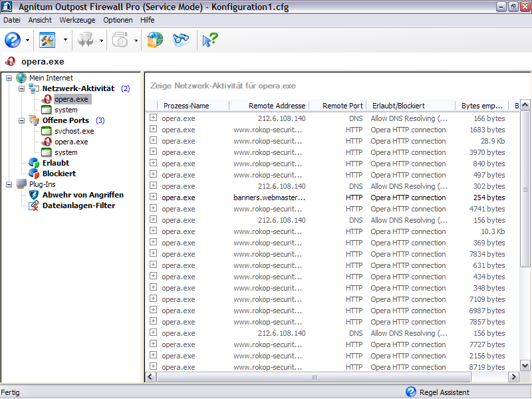Click the context help cursor icon

coord(210,40)
